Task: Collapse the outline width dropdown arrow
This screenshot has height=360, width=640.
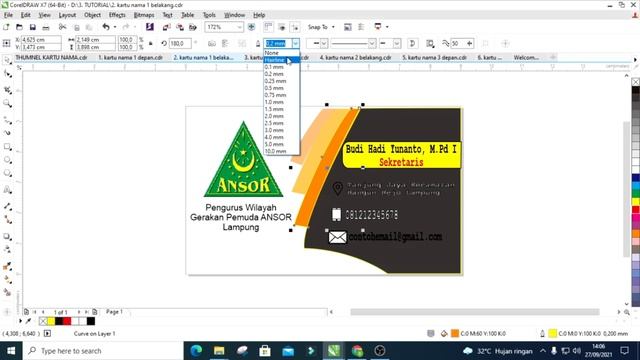Action: [x=296, y=43]
